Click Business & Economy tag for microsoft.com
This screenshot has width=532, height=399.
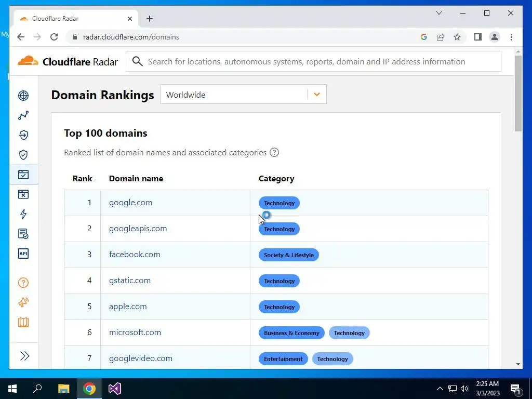291,333
